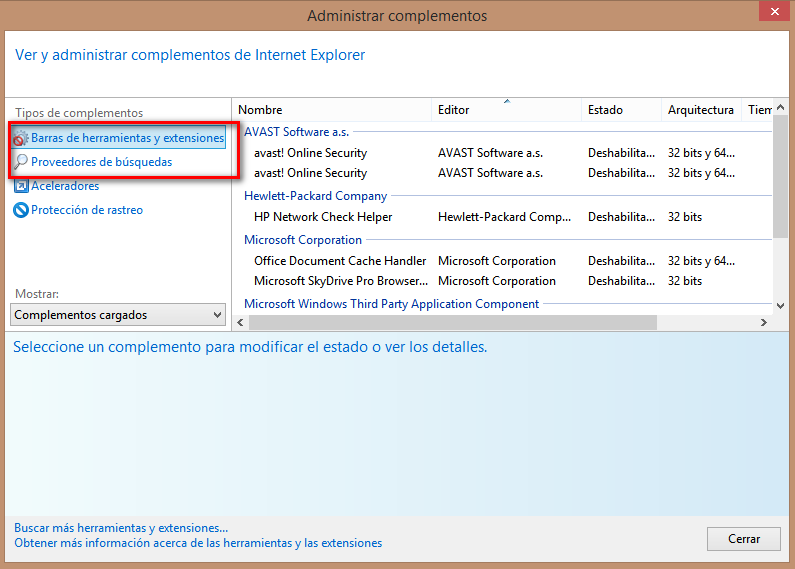Select Microsoft SkyDrive Pro Browser add-on
Screen dimensions: 795x569
click(502, 281)
